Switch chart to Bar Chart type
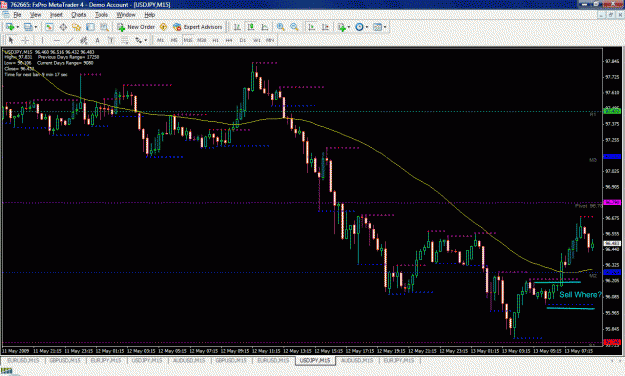This screenshot has height=376, width=625. pos(237,27)
